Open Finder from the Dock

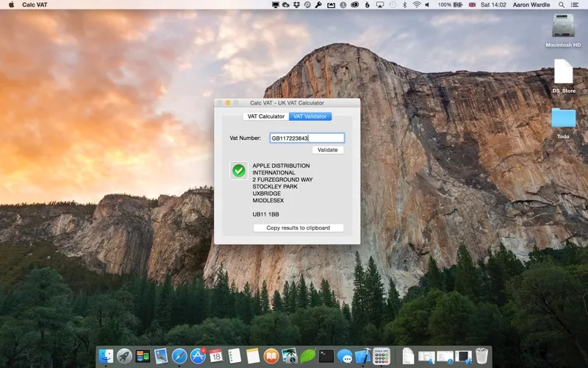point(106,355)
